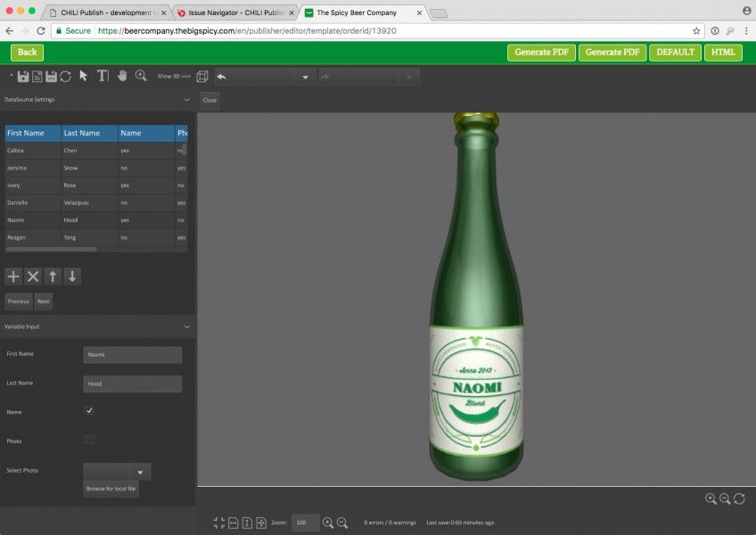Zoom in the 3D view at lower right
Image resolution: width=756 pixels, height=535 pixels.
pyautogui.click(x=711, y=498)
